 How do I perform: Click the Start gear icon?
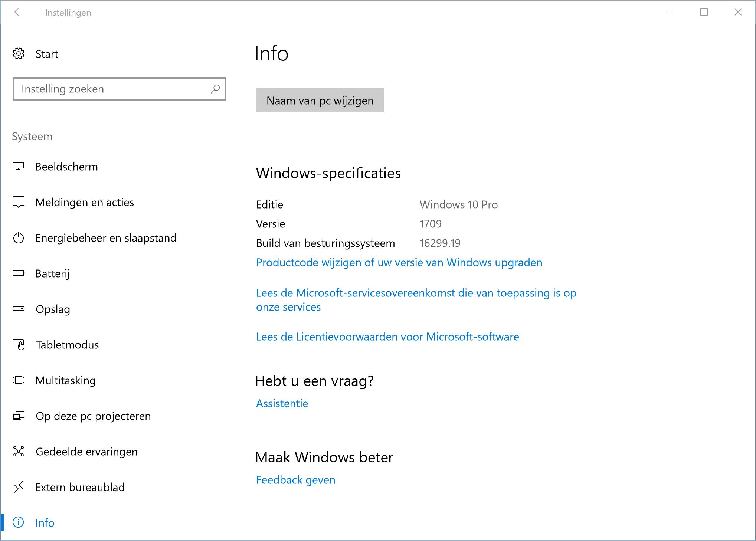point(19,54)
